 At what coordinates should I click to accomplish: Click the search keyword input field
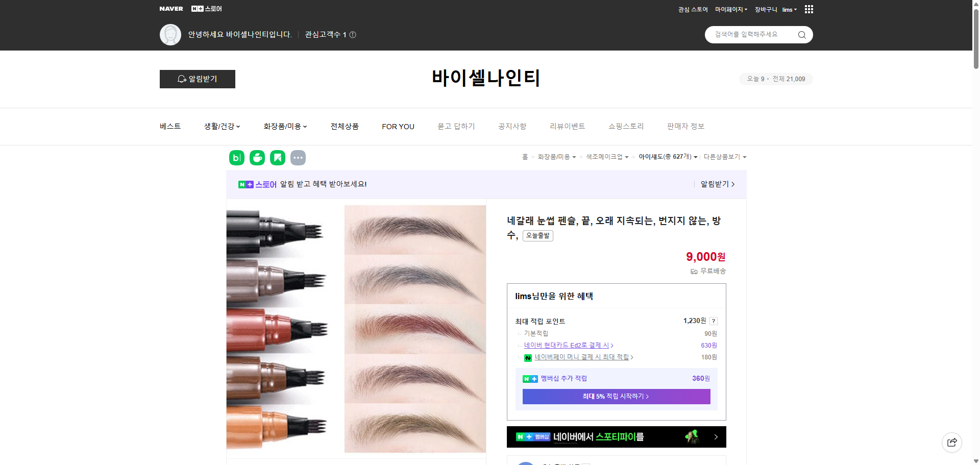point(750,34)
